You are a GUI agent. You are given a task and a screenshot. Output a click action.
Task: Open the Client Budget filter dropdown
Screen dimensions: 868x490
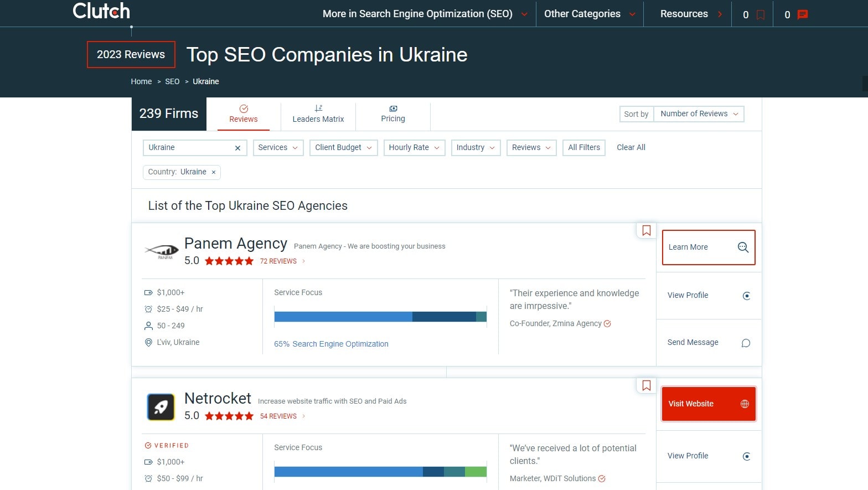[x=344, y=148]
